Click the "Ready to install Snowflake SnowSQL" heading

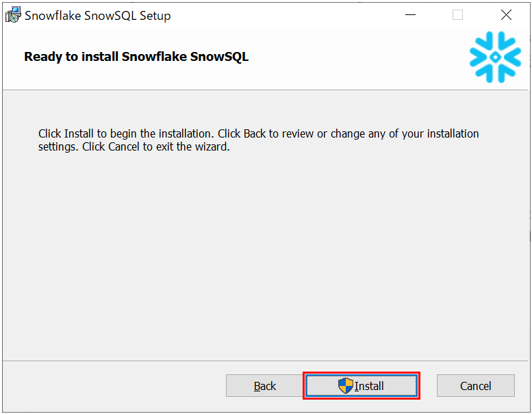coord(136,57)
